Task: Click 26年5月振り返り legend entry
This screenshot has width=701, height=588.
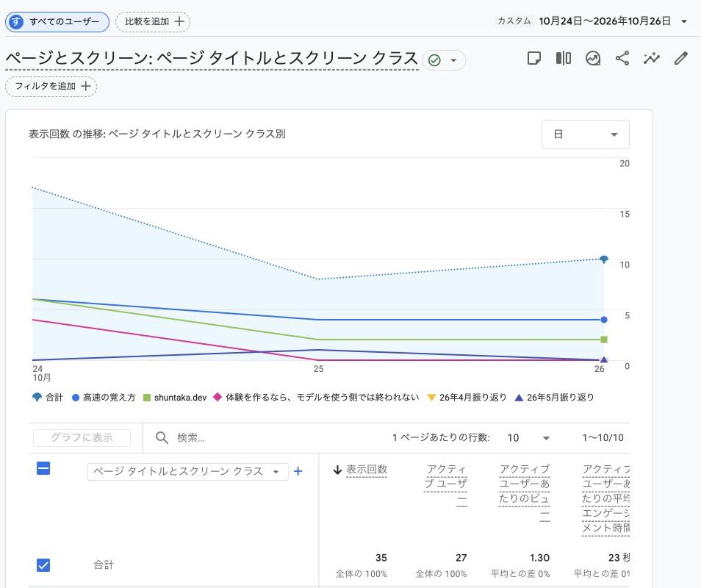Action: coord(554,397)
